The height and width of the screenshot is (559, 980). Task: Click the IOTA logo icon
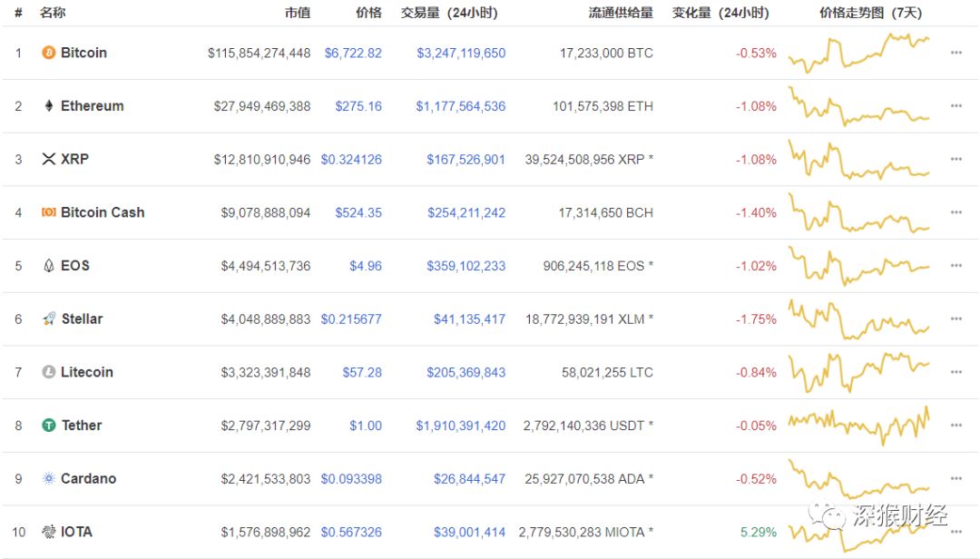49,532
